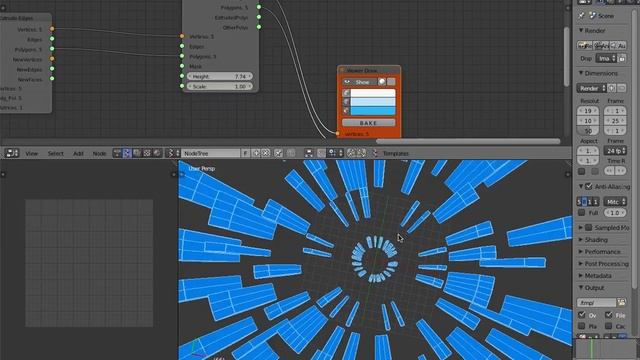Toggle the Anti-Aliasing checkbox
This screenshot has width=640, height=360.
point(589,186)
